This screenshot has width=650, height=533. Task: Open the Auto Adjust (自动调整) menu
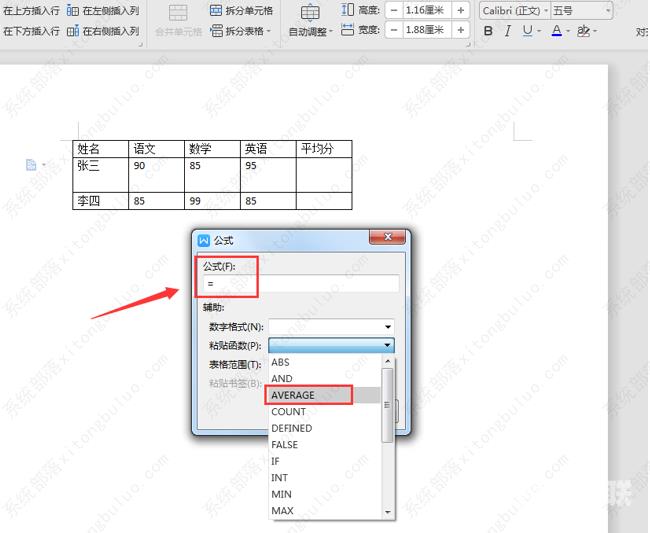point(310,21)
